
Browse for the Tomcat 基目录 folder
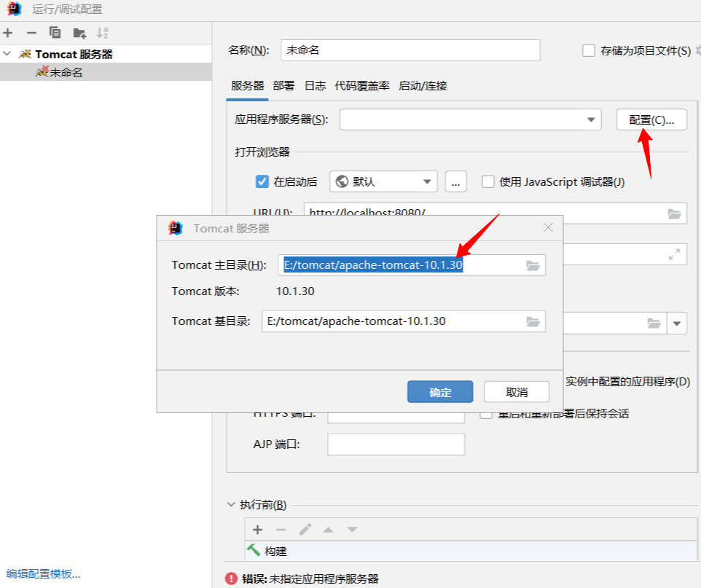533,321
